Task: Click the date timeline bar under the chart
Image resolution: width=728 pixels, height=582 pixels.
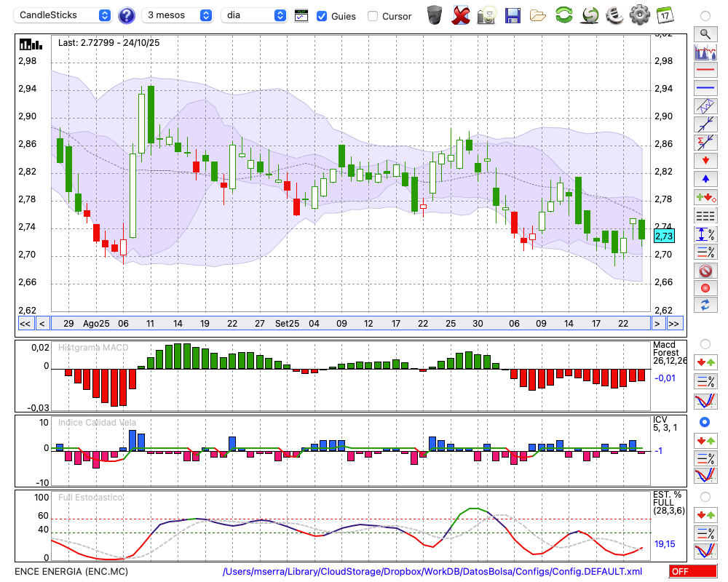Action: 349,324
